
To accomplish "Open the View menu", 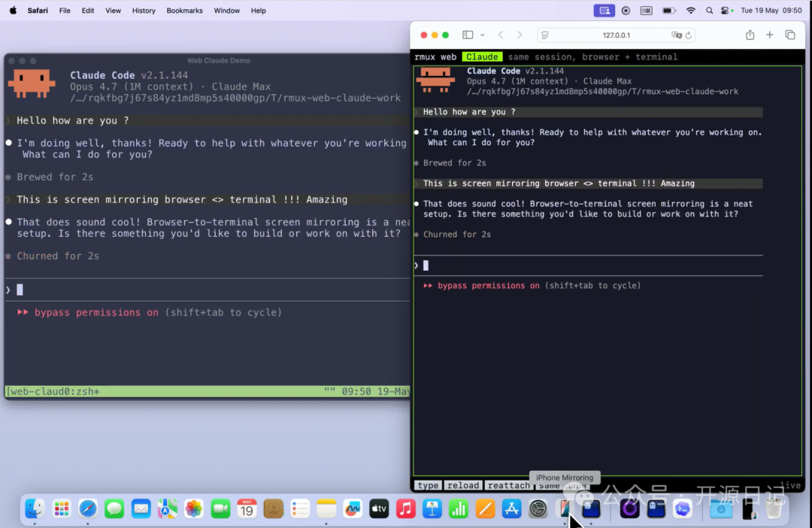I will coord(113,11).
